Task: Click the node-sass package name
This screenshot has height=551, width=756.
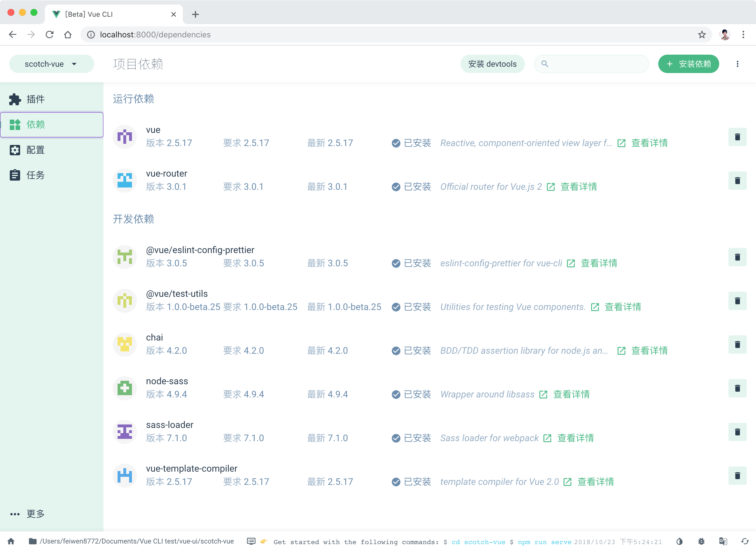Action: pos(167,381)
